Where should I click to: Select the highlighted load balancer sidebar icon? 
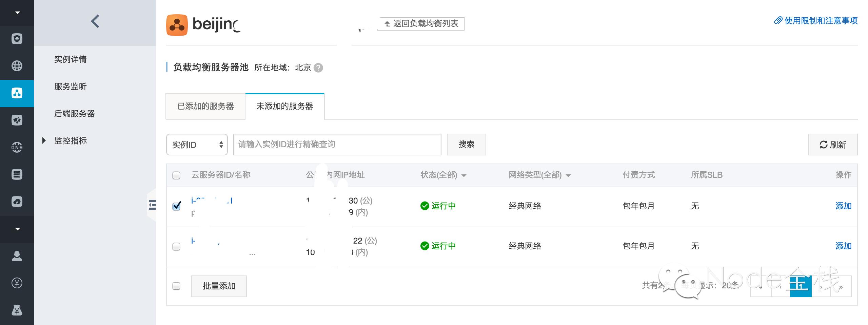click(17, 93)
